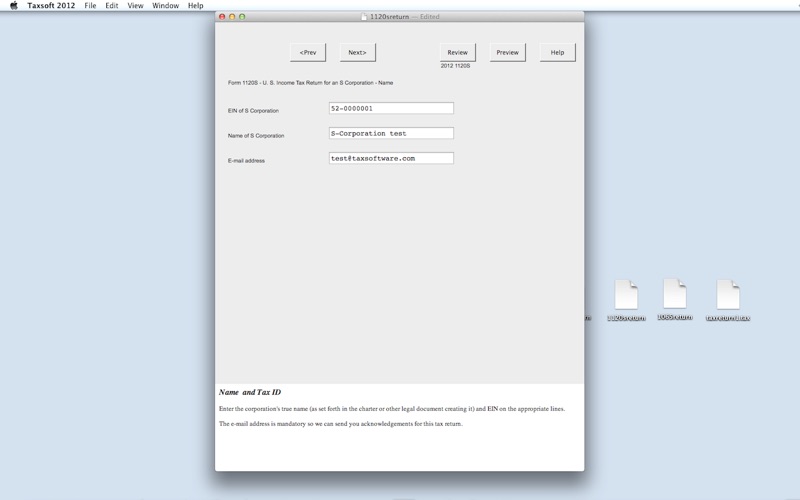Viewport: 800px width, 500px height.
Task: Open the Edit menu
Action: click(112, 6)
